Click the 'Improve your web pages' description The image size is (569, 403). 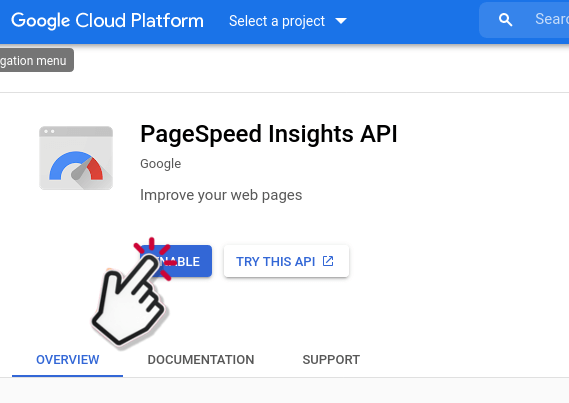(x=221, y=195)
